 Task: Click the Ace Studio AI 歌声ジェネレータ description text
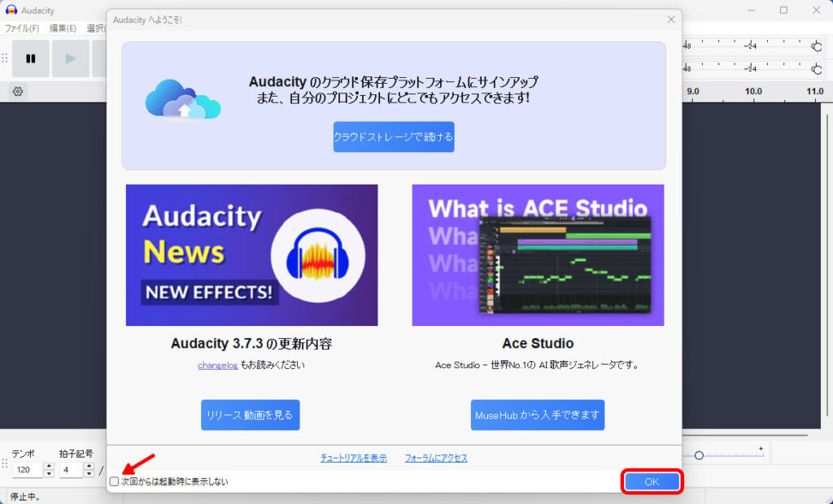point(538,365)
